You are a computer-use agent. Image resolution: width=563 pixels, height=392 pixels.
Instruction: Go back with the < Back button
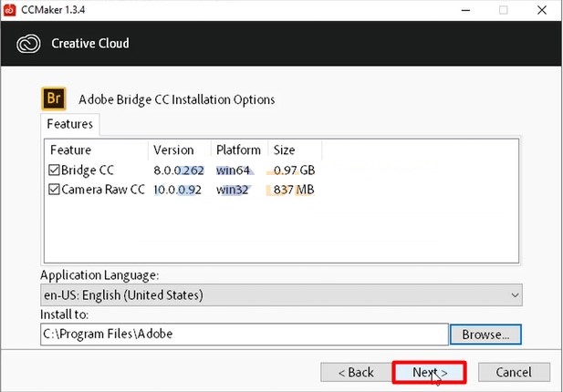coord(355,372)
